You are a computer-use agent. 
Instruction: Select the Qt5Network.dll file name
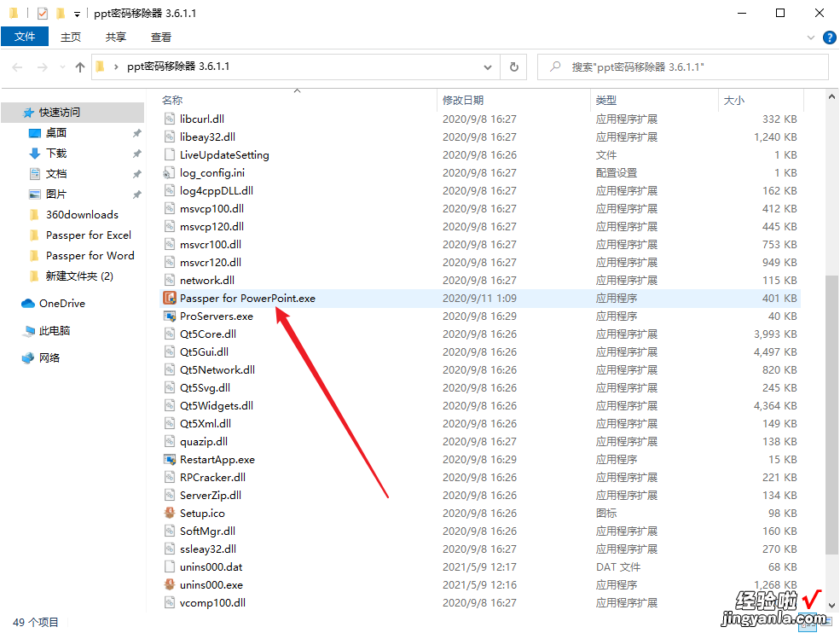tap(217, 370)
